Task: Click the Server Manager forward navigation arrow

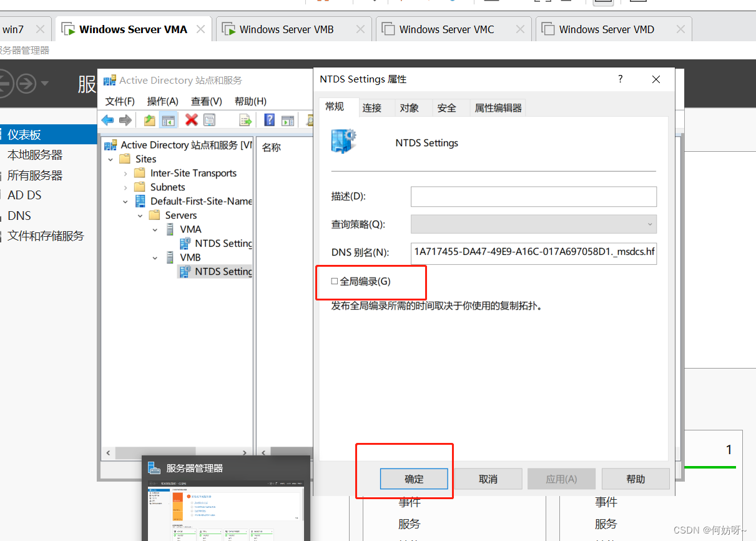Action: point(26,83)
